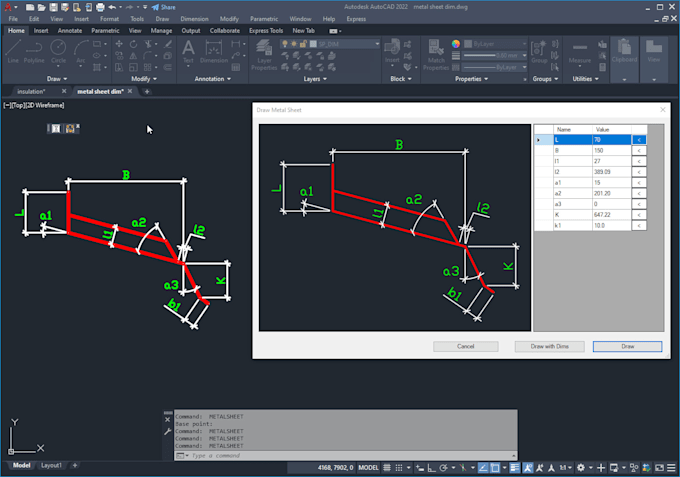The width and height of the screenshot is (680, 477).
Task: Click the Undo arrow in quick access toolbar
Action: point(112,7)
